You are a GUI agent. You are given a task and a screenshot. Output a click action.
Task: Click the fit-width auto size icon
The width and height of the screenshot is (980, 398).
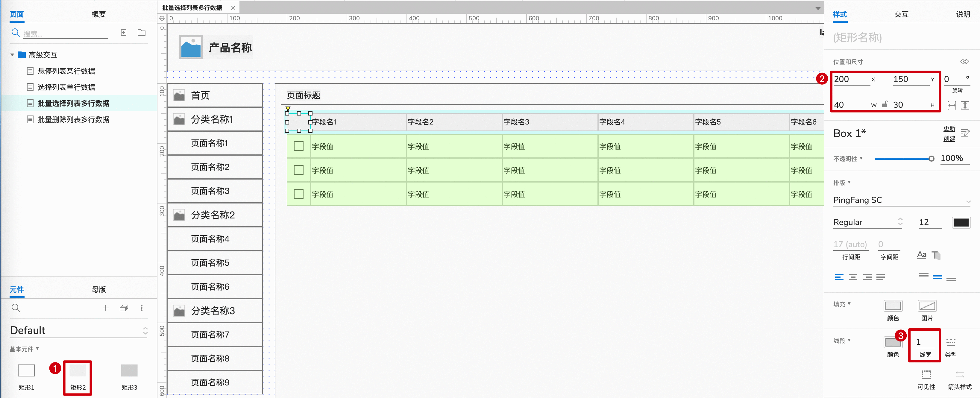(952, 105)
